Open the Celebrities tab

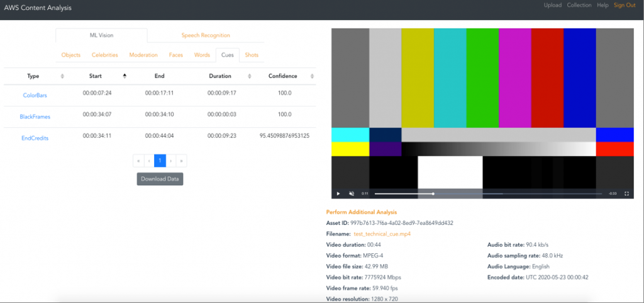tap(105, 55)
